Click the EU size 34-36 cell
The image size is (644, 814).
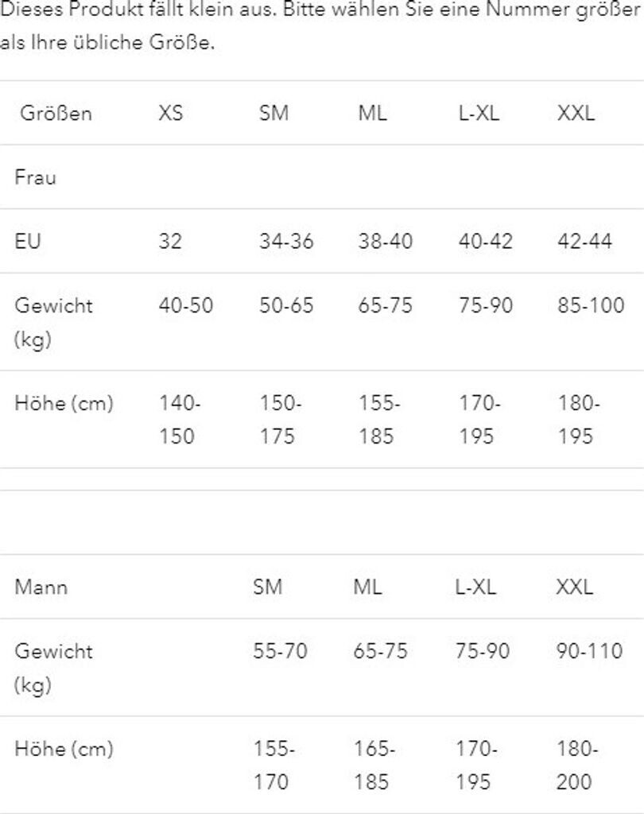coord(286,241)
